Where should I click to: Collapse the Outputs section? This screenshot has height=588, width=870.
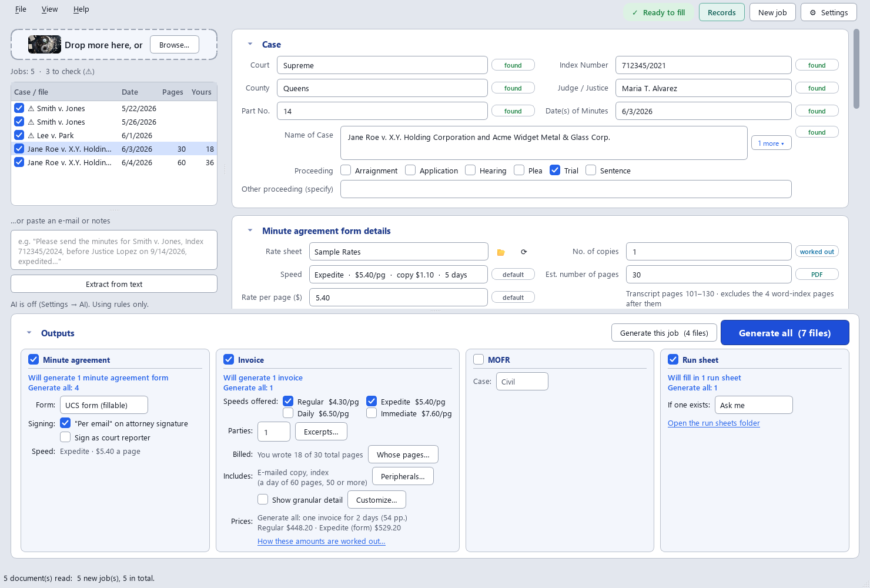click(29, 333)
